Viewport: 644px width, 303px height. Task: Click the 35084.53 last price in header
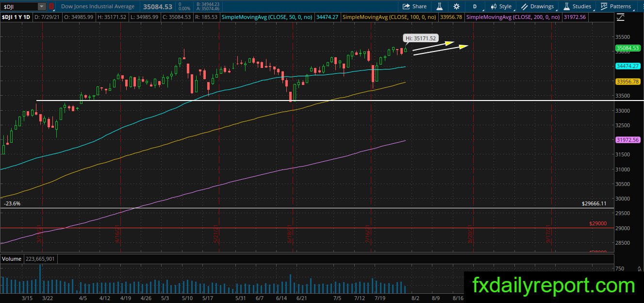pyautogui.click(x=158, y=7)
